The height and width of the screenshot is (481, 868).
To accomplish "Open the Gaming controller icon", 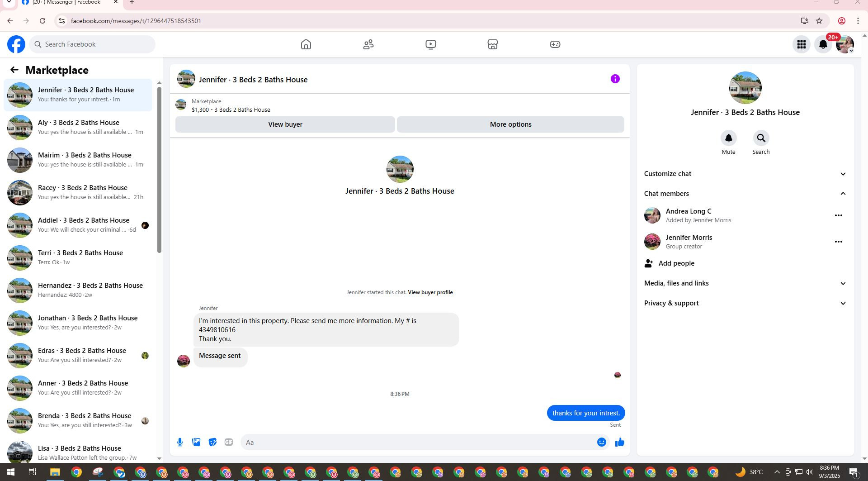I will 555,44.
